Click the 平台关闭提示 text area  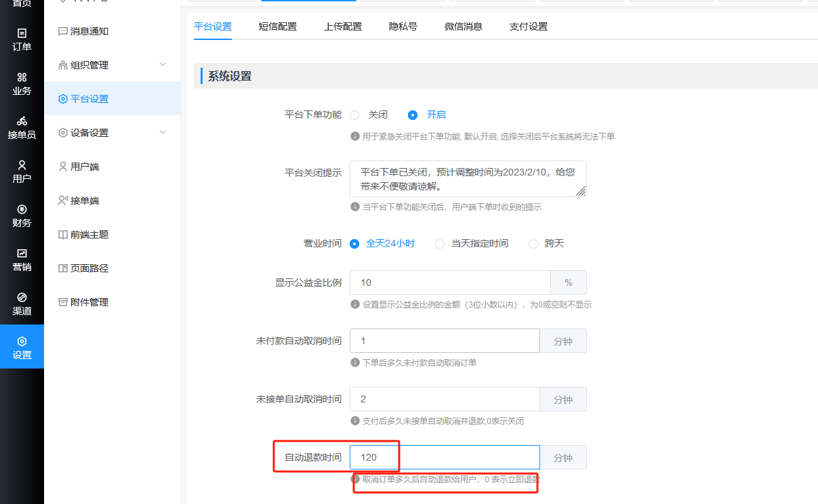click(x=468, y=179)
